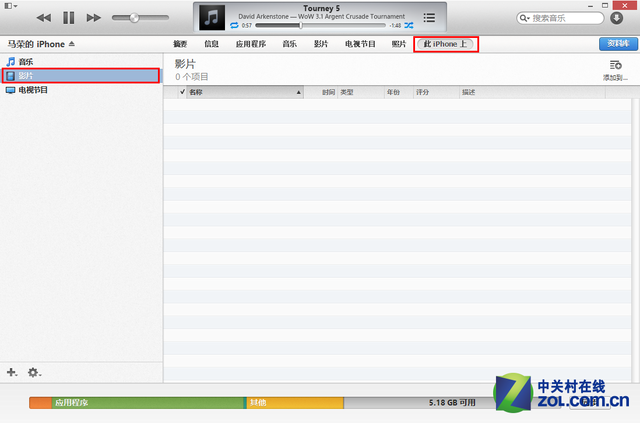This screenshot has width=640, height=423.
Task: Sort by the 类型 column
Action: coord(361,92)
